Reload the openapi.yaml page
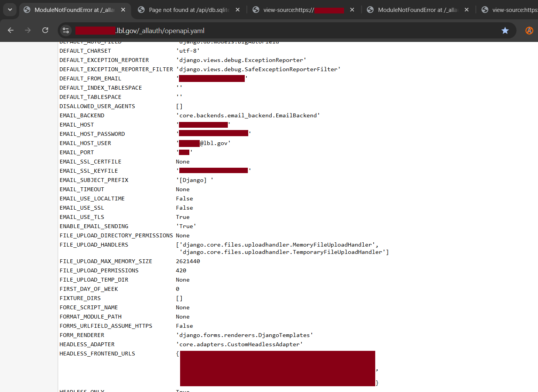Screen dimensions: 538x392 45,30
